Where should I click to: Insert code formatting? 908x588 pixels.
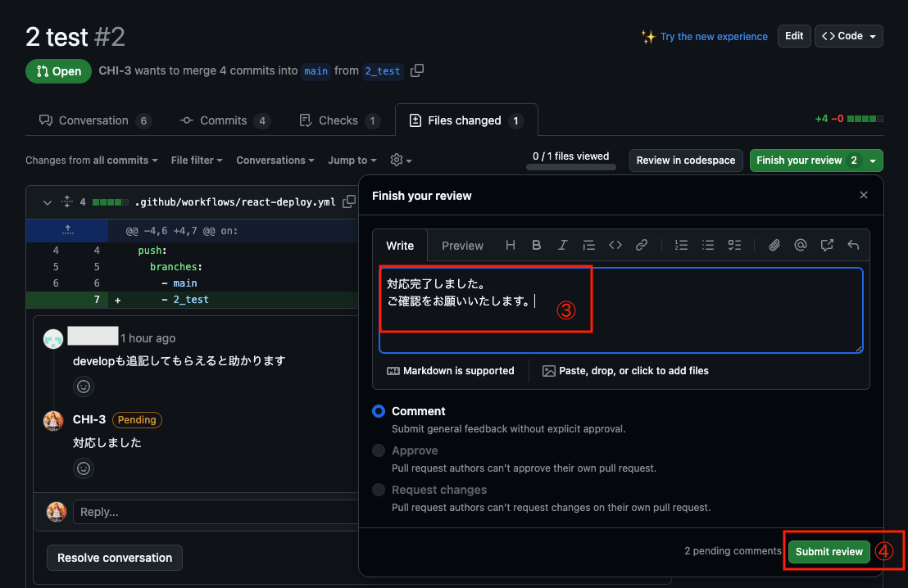click(x=615, y=246)
